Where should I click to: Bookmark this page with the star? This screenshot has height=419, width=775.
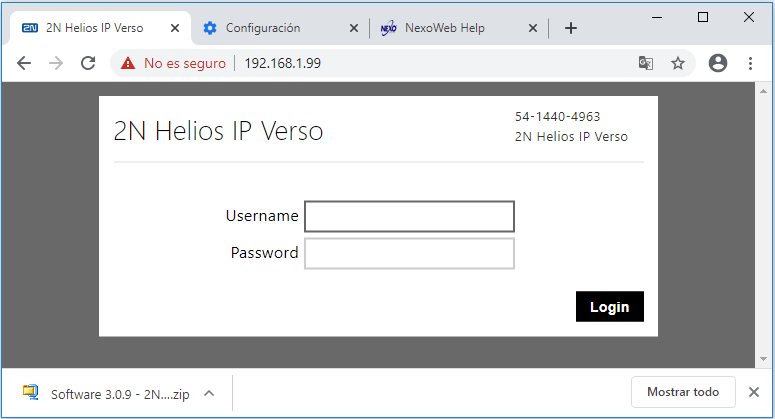(x=678, y=63)
